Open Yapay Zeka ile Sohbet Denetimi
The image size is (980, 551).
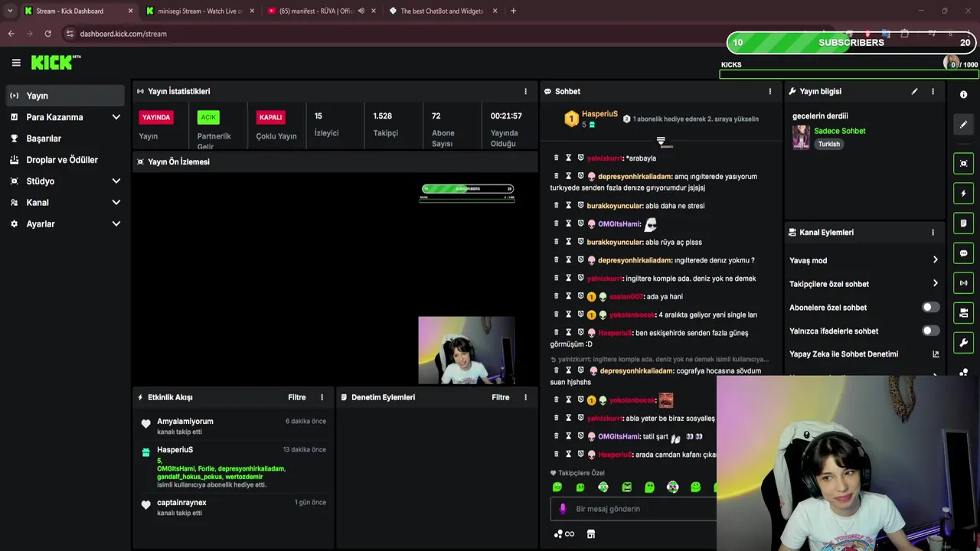[x=844, y=354]
